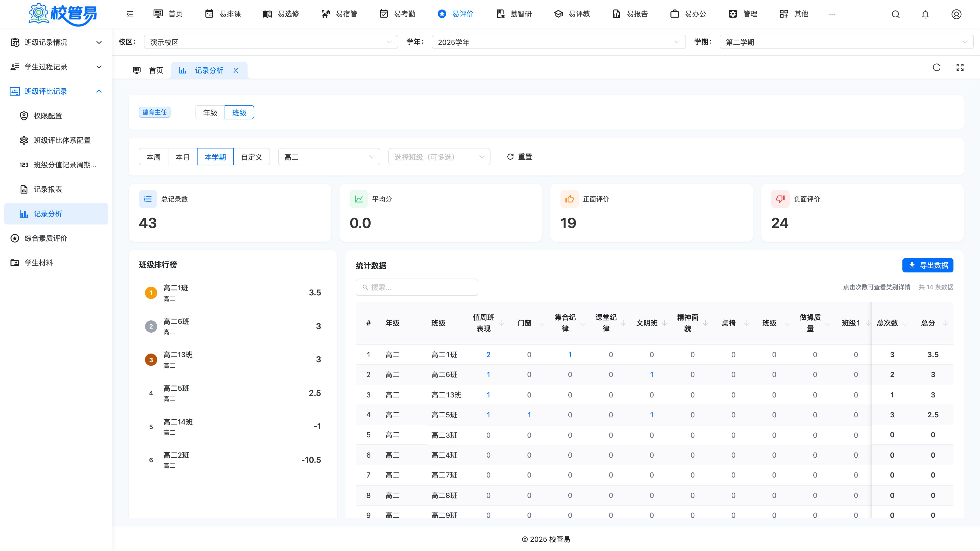
Task: Select the 本周 time range
Action: click(154, 157)
